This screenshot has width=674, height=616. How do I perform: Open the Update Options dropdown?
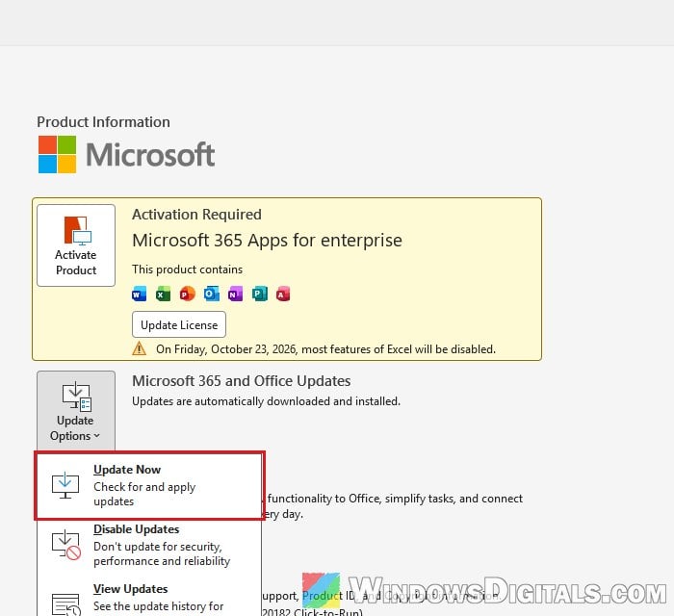pos(76,411)
